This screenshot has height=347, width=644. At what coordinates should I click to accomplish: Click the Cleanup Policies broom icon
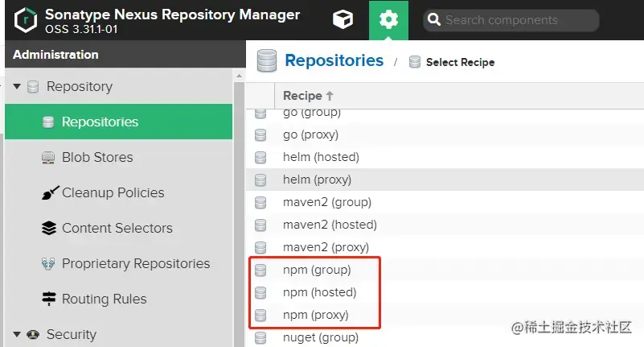(50, 193)
